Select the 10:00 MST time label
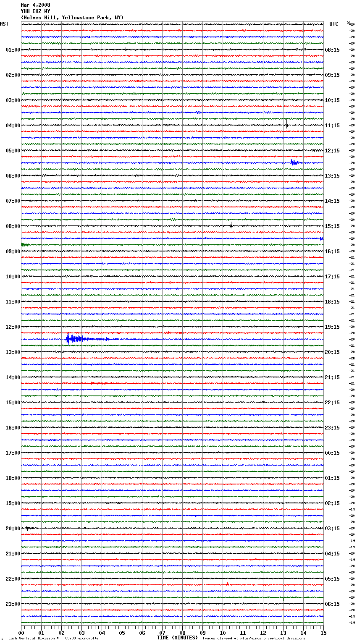 13,277
